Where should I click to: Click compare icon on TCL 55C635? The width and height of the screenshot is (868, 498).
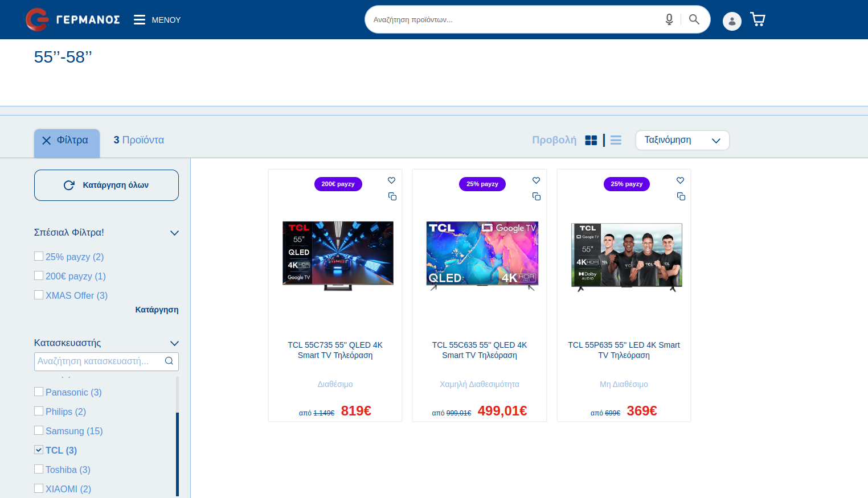537,196
